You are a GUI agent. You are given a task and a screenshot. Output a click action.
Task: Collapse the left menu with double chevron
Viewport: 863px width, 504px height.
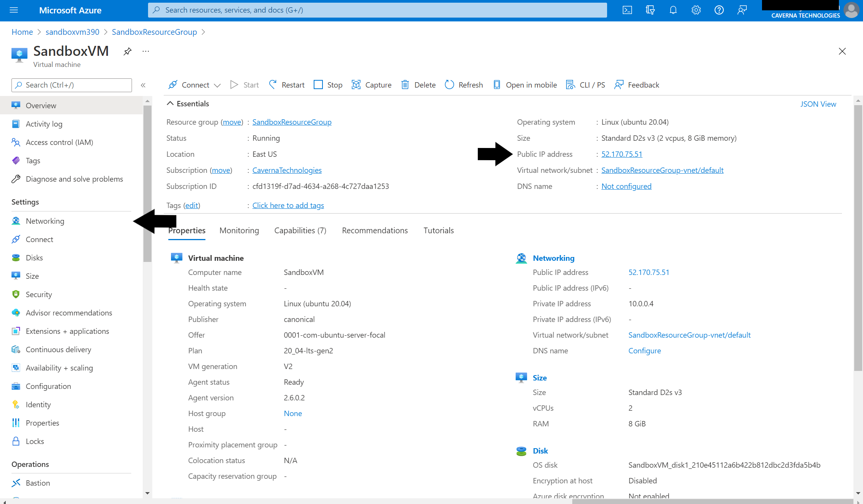pos(143,85)
